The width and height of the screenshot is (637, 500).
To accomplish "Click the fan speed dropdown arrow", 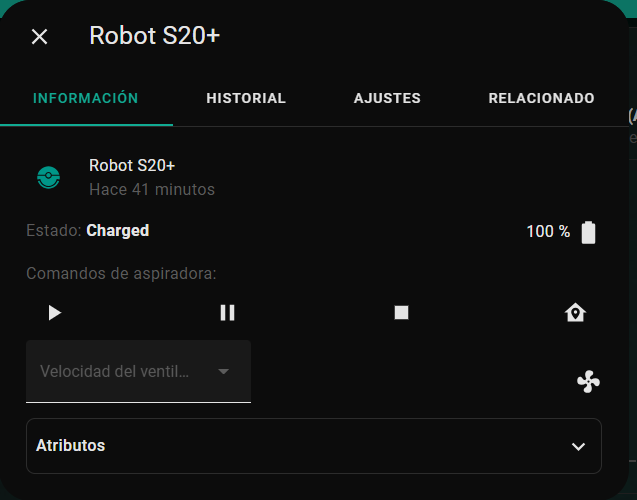I will [x=223, y=371].
